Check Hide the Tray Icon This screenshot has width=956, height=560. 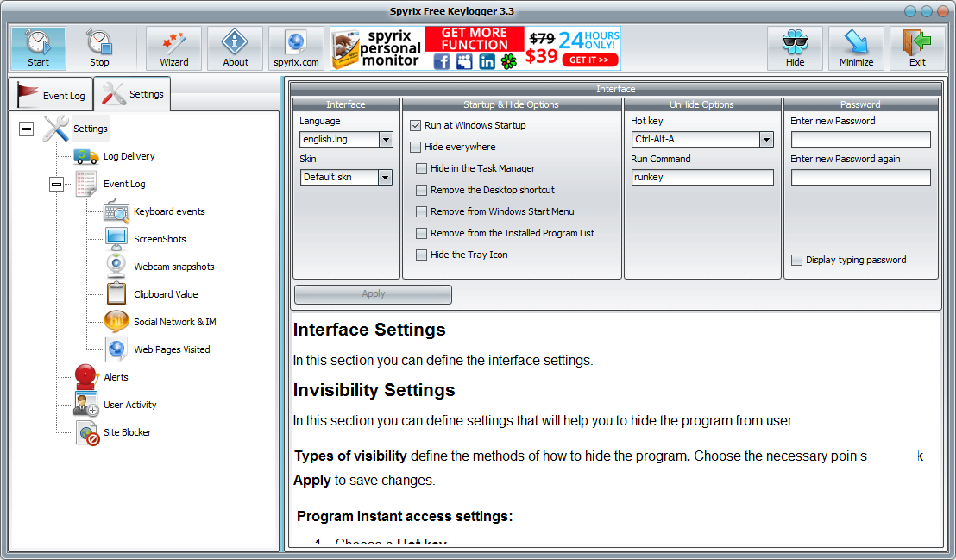point(421,255)
